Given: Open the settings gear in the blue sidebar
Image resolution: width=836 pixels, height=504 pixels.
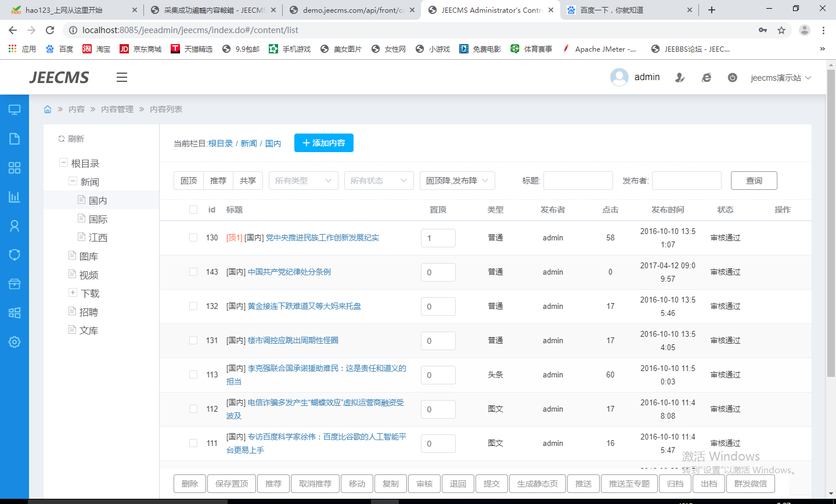Looking at the screenshot, I should point(15,342).
